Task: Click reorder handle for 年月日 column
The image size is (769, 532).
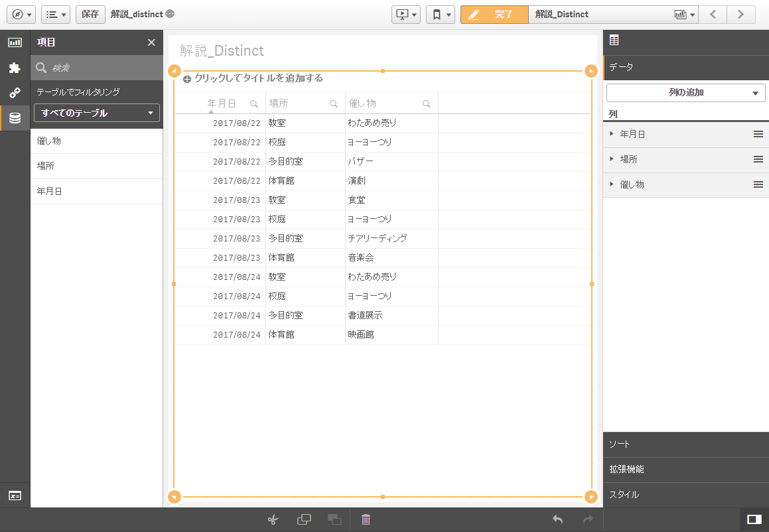Action: 758,135
